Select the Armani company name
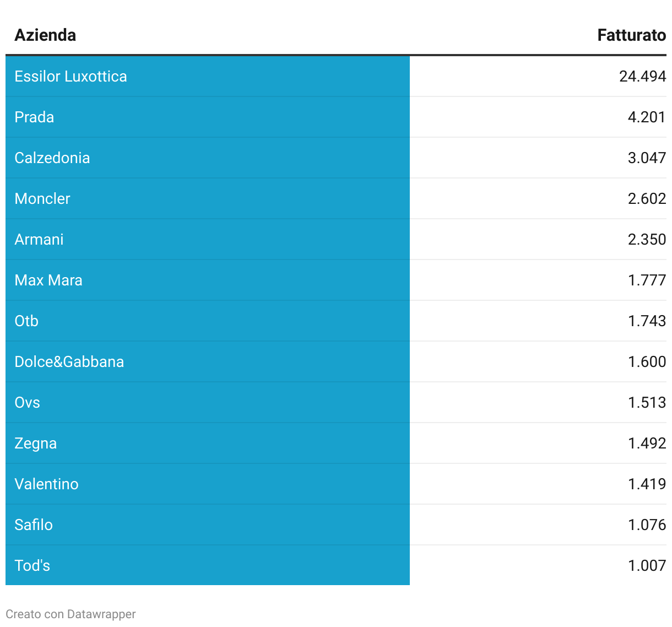The height and width of the screenshot is (627, 672). coord(39,240)
